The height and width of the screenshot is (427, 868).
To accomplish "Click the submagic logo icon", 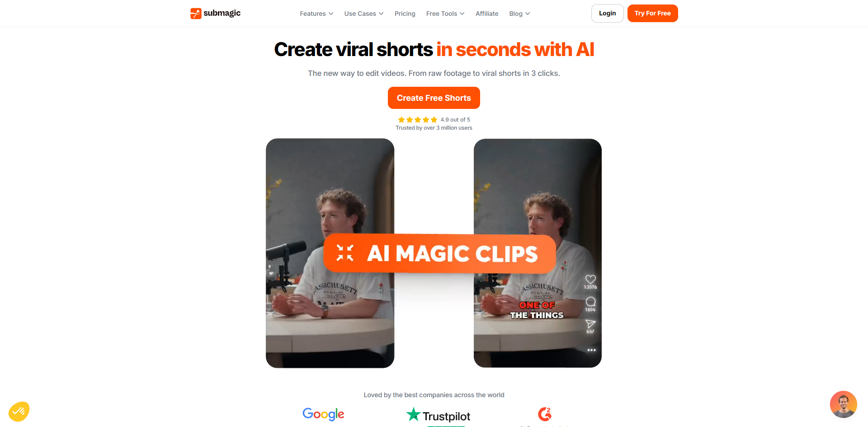I will coord(195,14).
